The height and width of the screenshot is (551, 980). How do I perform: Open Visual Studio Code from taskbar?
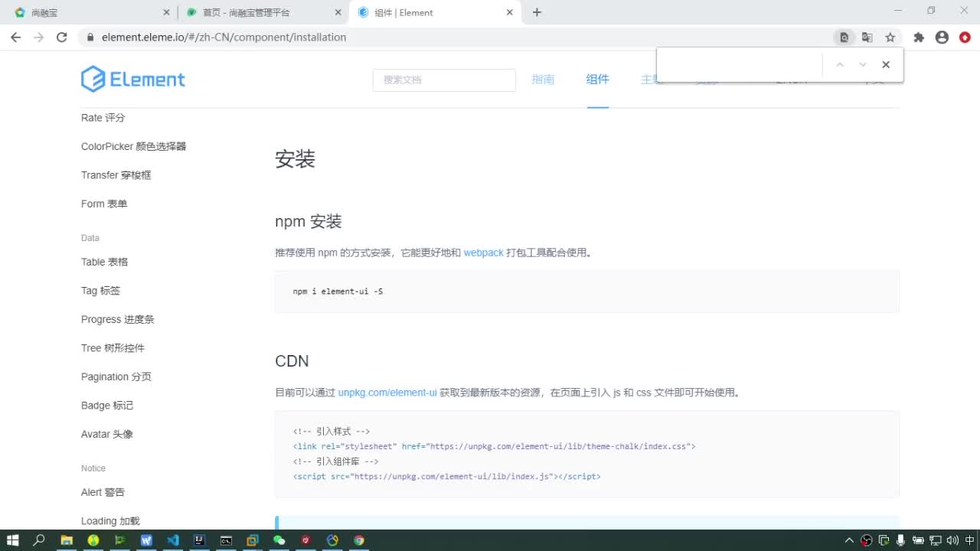coord(173,540)
